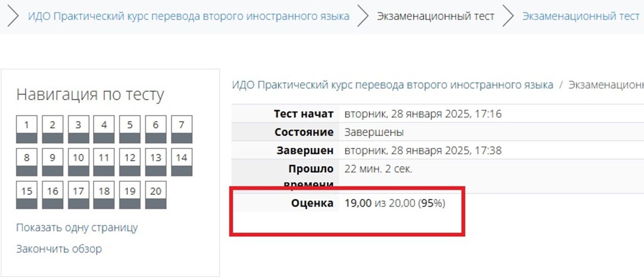This screenshot has height=277, width=644.
Task: Jump to question 12 box
Action: pos(130,162)
